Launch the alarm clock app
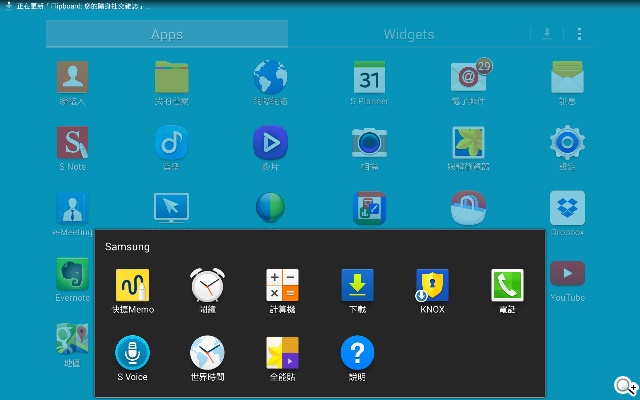This screenshot has width=640, height=400. coord(207,286)
